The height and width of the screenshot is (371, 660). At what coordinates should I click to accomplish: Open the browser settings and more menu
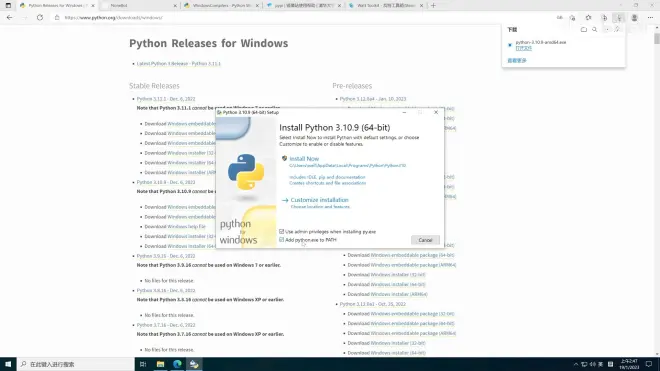[x=650, y=18]
